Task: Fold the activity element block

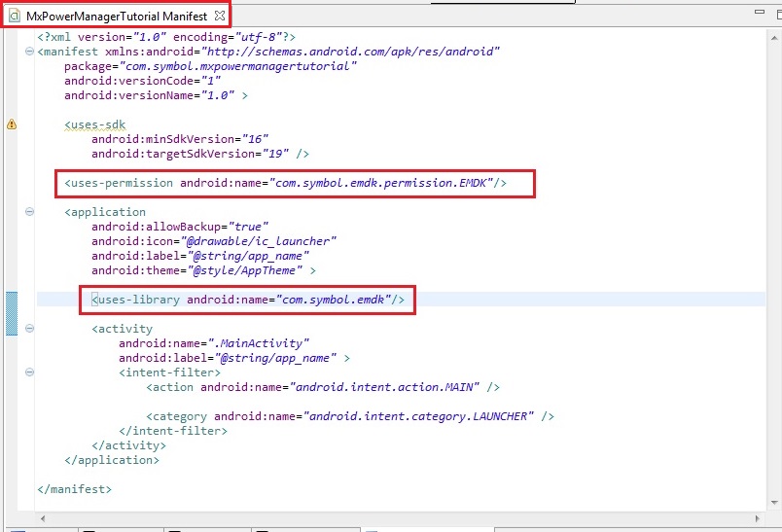Action: (29, 329)
